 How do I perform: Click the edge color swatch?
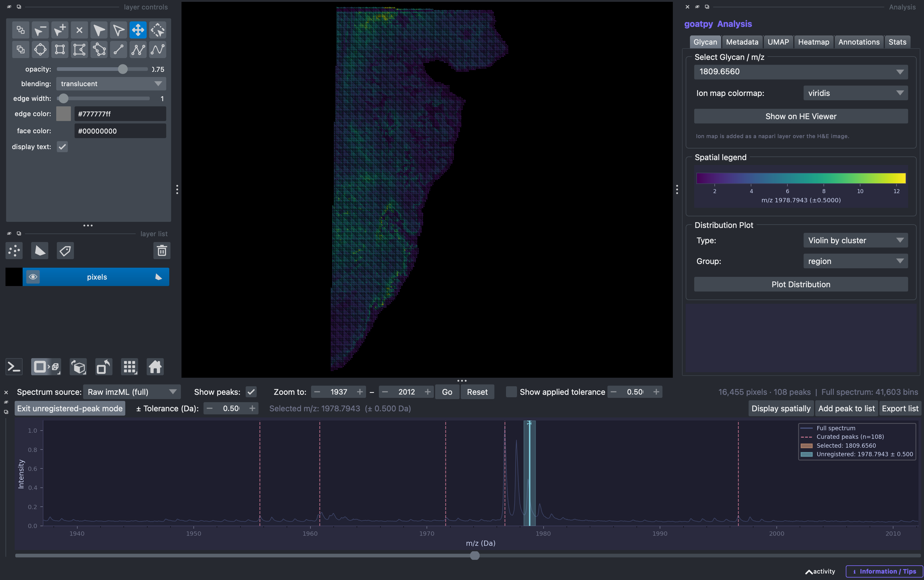point(64,114)
